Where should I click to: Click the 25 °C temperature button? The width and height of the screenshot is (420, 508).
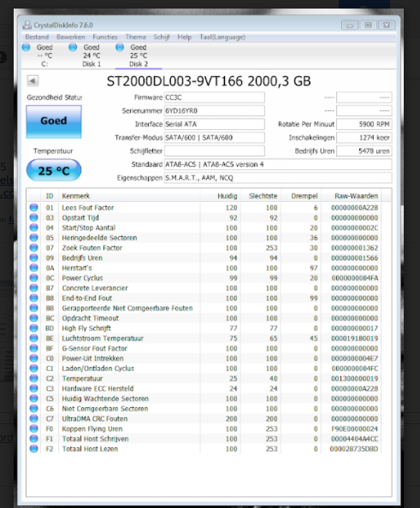[54, 170]
